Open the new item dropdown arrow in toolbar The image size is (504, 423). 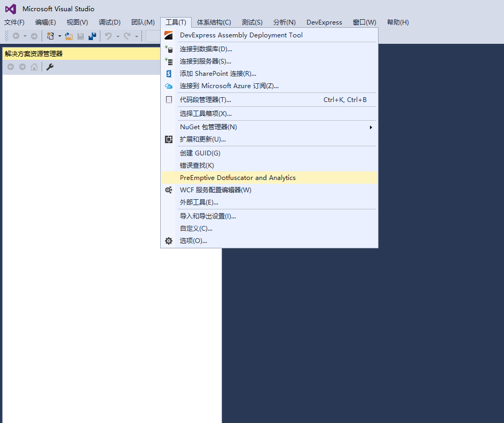click(x=59, y=36)
